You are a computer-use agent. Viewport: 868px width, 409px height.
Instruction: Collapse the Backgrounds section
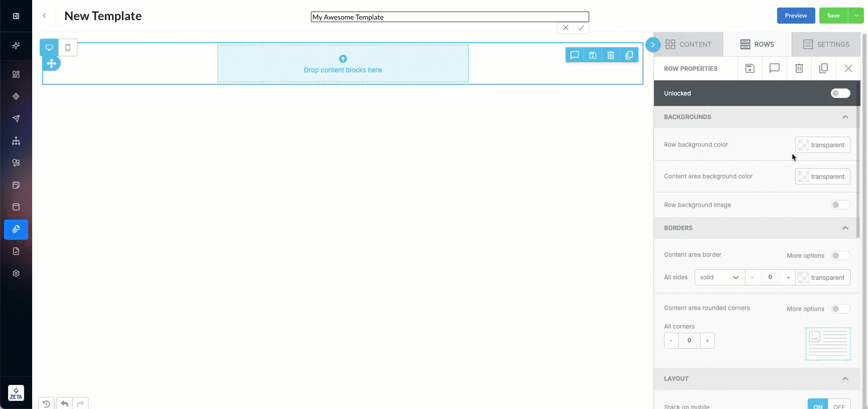pyautogui.click(x=845, y=117)
